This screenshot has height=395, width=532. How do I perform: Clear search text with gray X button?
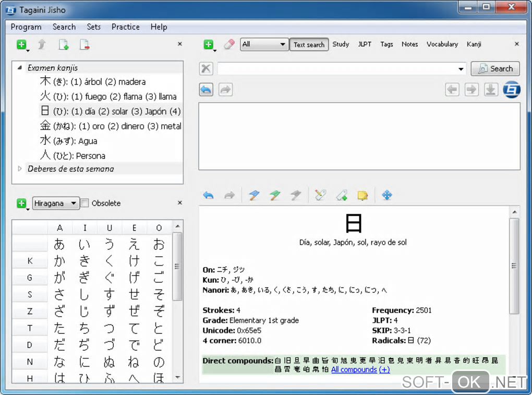point(206,68)
